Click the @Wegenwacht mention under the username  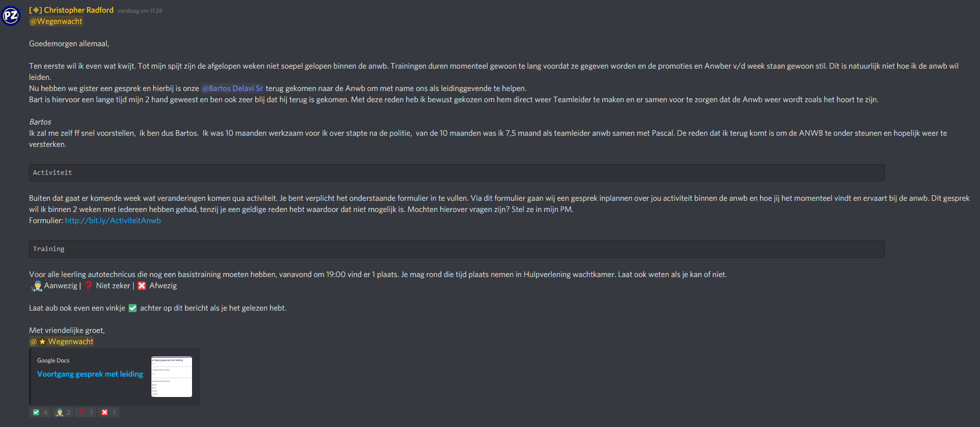point(56,21)
